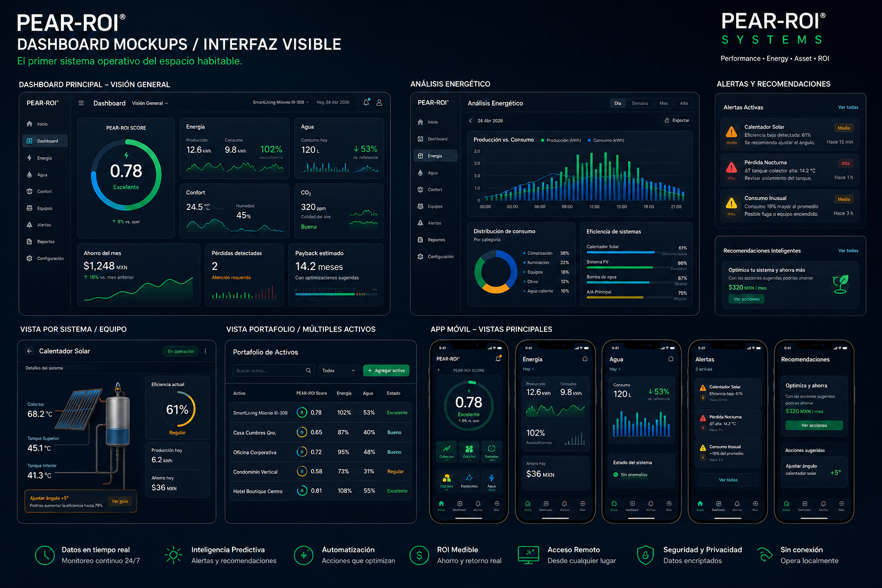Click the hamburger menu icon beside Dashboard title
The image size is (882, 588).
pos(81,103)
